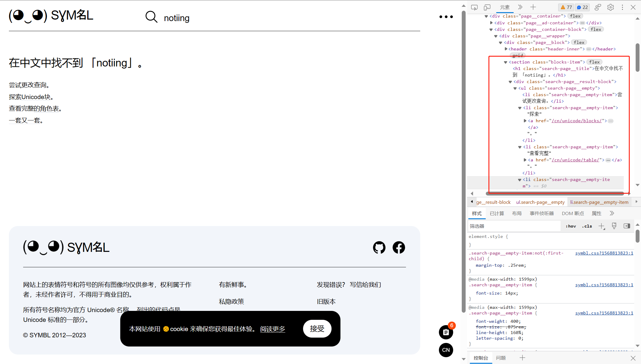Open the 私隐政策 footer link
This screenshot has width=641, height=364.
[231, 302]
